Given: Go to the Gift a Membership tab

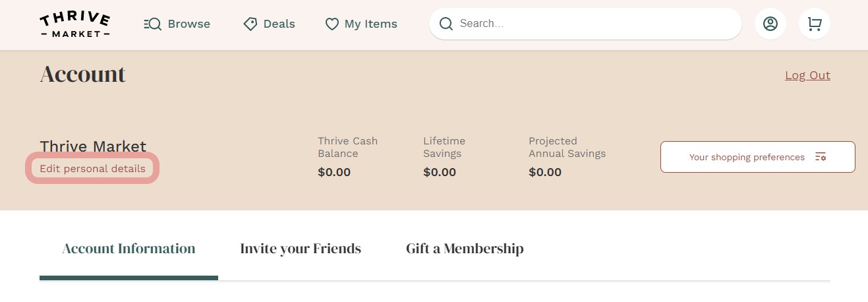Looking at the screenshot, I should [465, 249].
